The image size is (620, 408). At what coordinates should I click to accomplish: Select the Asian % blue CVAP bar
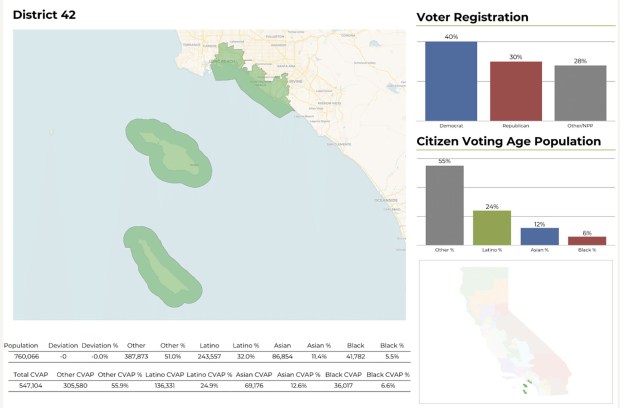point(539,237)
